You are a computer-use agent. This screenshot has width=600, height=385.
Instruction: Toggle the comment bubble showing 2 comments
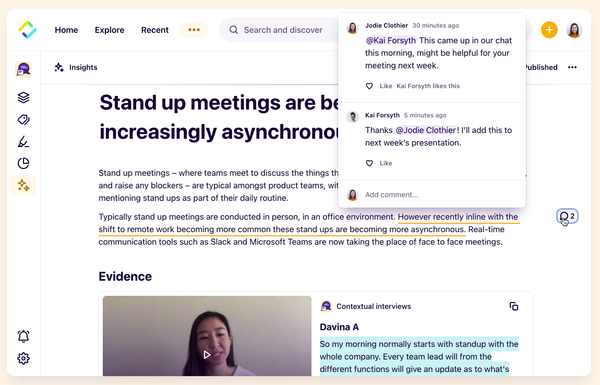[x=567, y=216]
